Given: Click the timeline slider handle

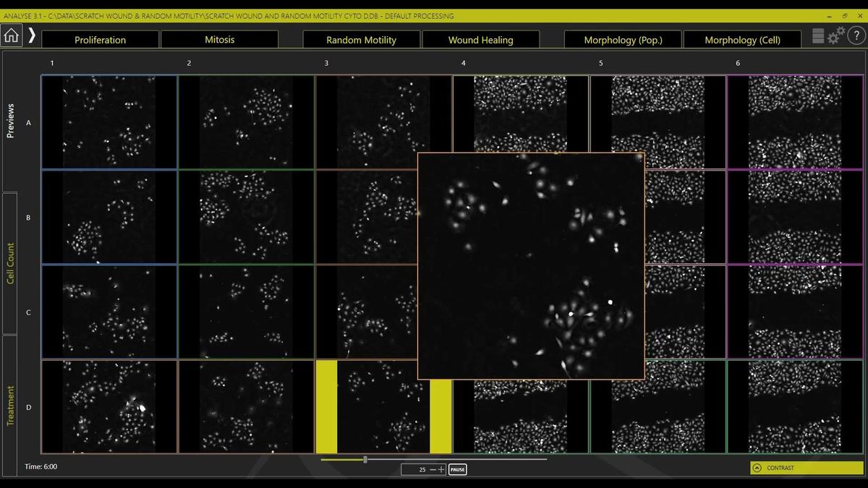Looking at the screenshot, I should (365, 458).
